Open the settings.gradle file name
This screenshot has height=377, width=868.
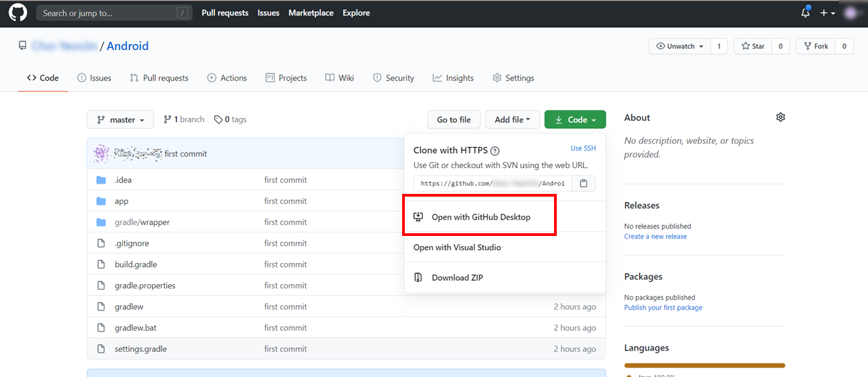[140, 349]
